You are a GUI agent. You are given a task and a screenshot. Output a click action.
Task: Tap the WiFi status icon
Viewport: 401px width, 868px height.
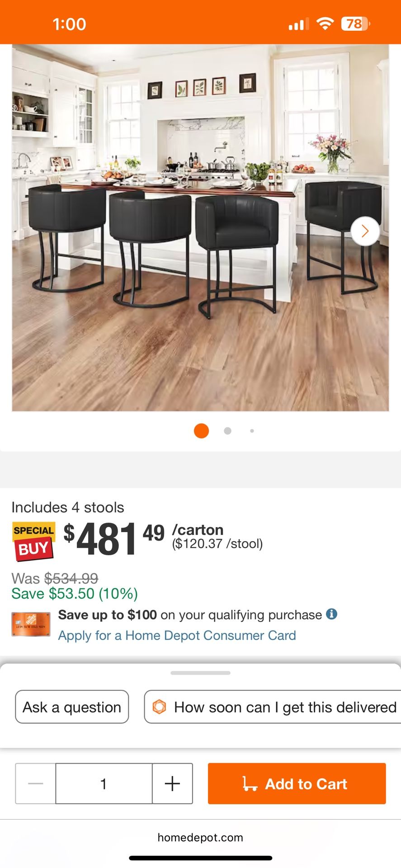(x=325, y=24)
